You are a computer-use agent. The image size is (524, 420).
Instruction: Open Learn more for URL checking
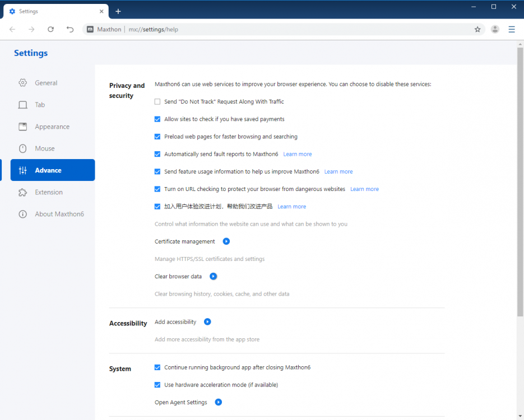[364, 189]
